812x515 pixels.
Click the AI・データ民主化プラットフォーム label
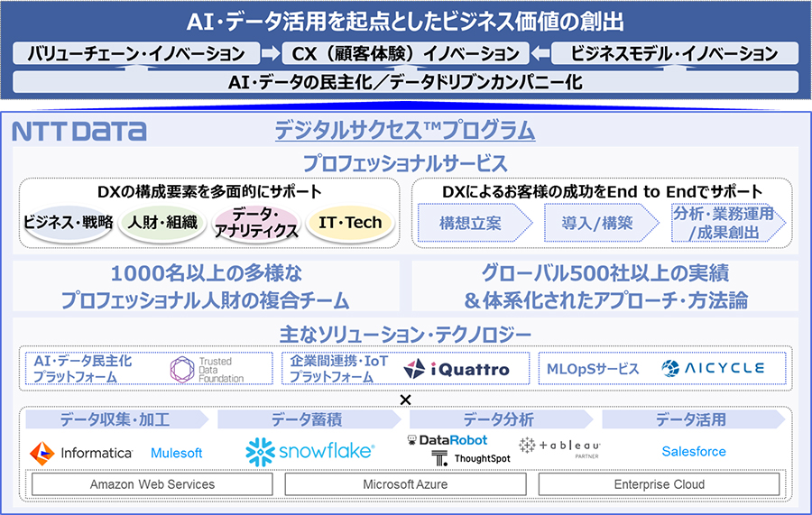coord(83,369)
